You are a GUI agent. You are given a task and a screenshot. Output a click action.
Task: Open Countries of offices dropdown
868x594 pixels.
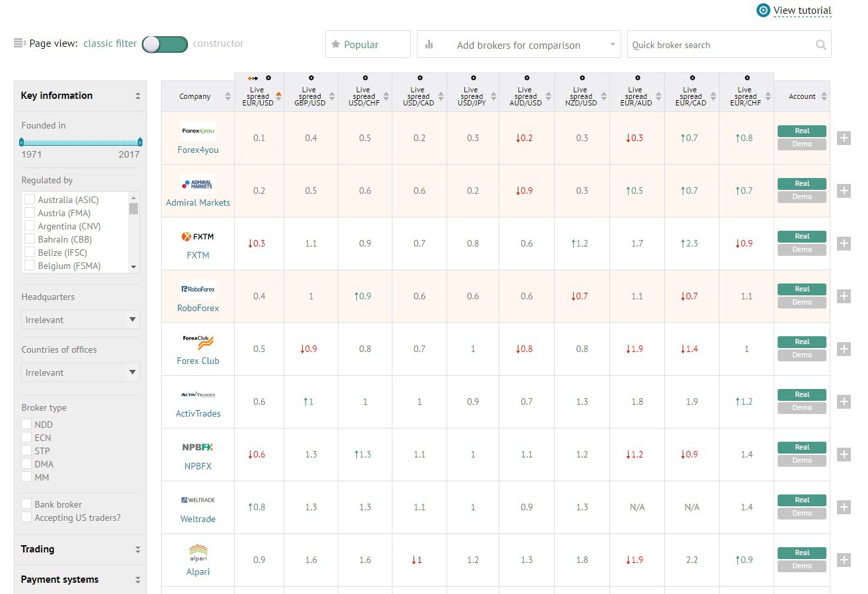(80, 372)
